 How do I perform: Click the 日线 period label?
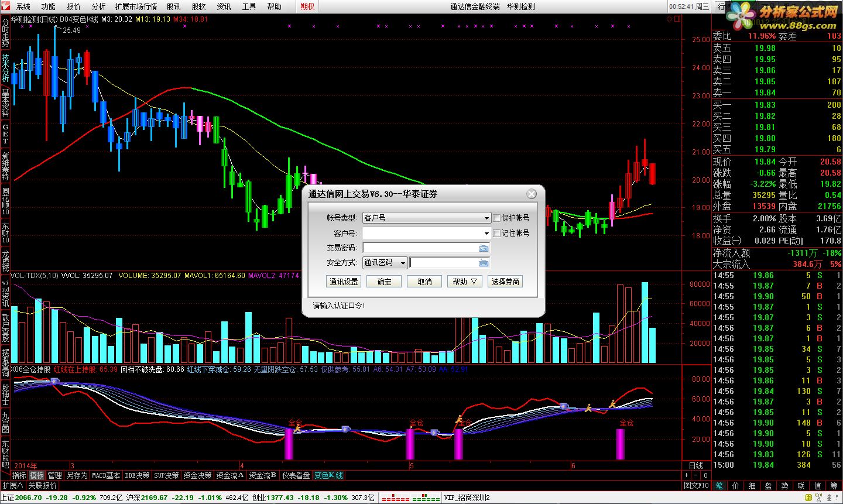[x=696, y=465]
